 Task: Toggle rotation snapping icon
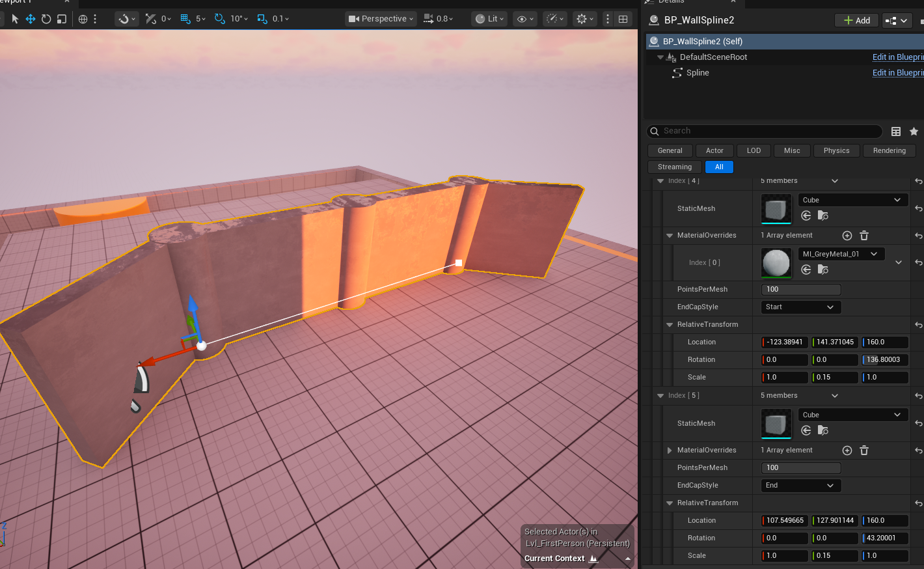[x=219, y=19]
